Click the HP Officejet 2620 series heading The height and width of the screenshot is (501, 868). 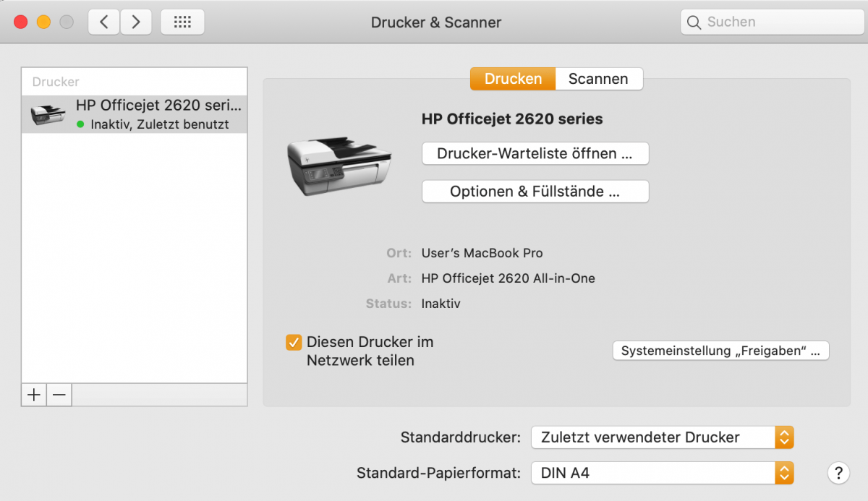(x=512, y=119)
